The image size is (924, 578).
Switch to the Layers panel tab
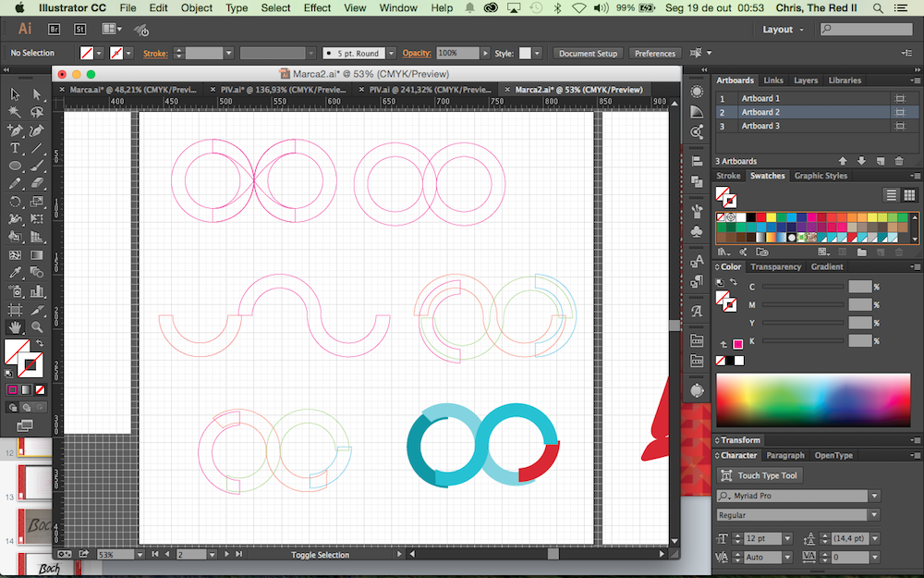[806, 80]
